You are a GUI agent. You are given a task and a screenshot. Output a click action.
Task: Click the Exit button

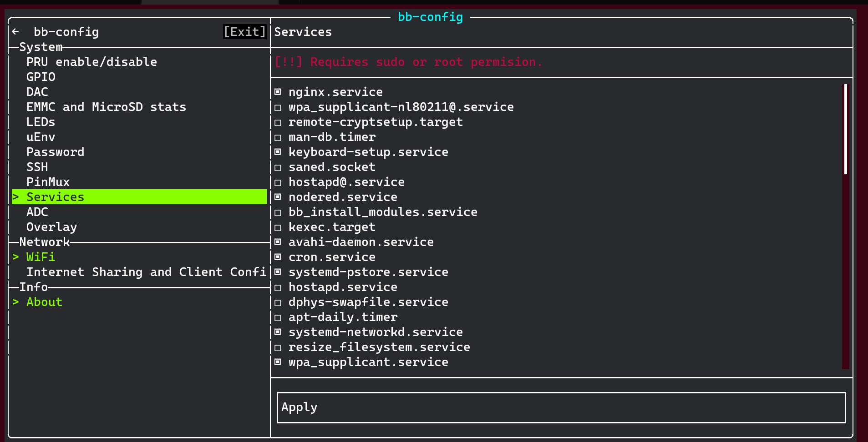pos(244,31)
